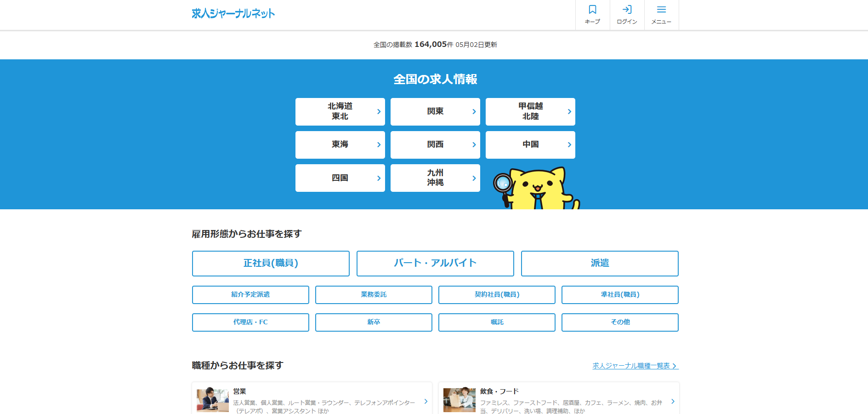The width and height of the screenshot is (868, 414).
Task: Filter by パート・アルバイト employment type
Action: click(435, 264)
